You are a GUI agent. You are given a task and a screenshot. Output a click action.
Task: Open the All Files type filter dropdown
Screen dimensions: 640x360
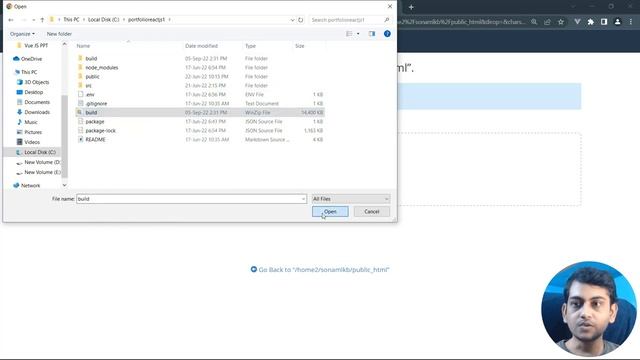351,199
